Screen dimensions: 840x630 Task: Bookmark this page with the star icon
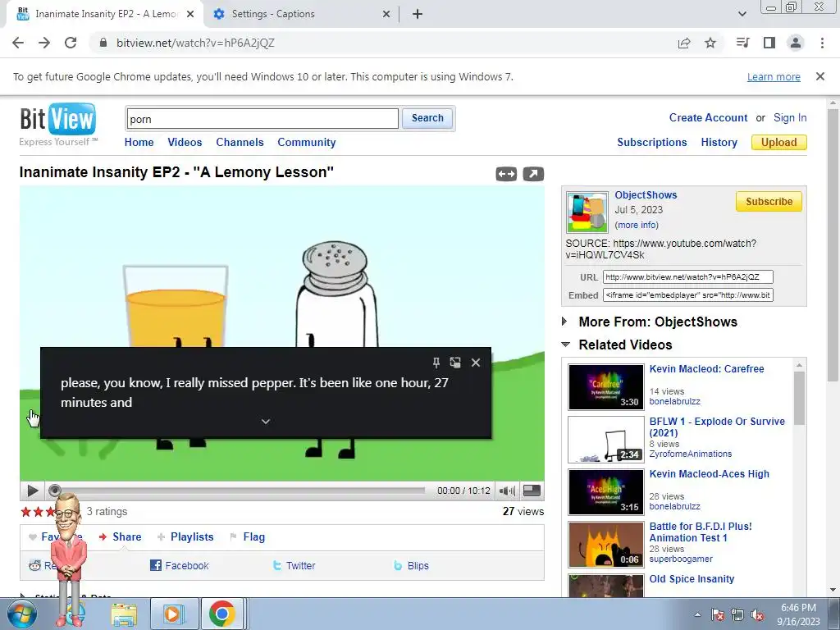coord(710,43)
